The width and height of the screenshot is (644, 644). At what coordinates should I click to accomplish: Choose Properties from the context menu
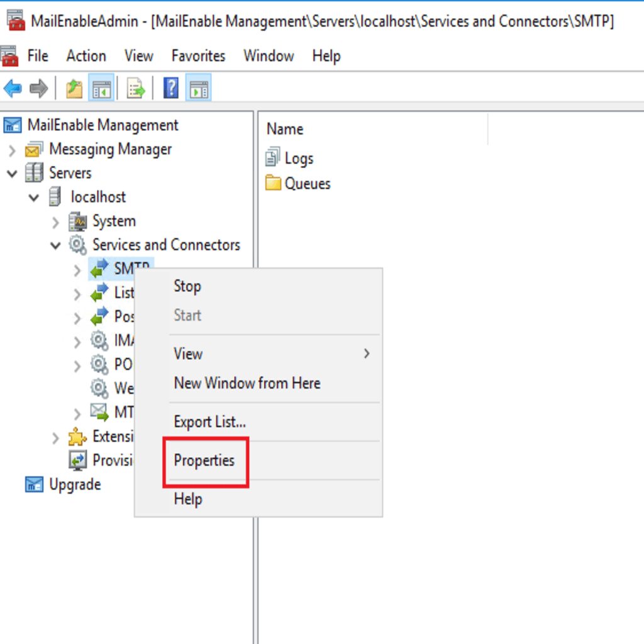tap(258, 460)
